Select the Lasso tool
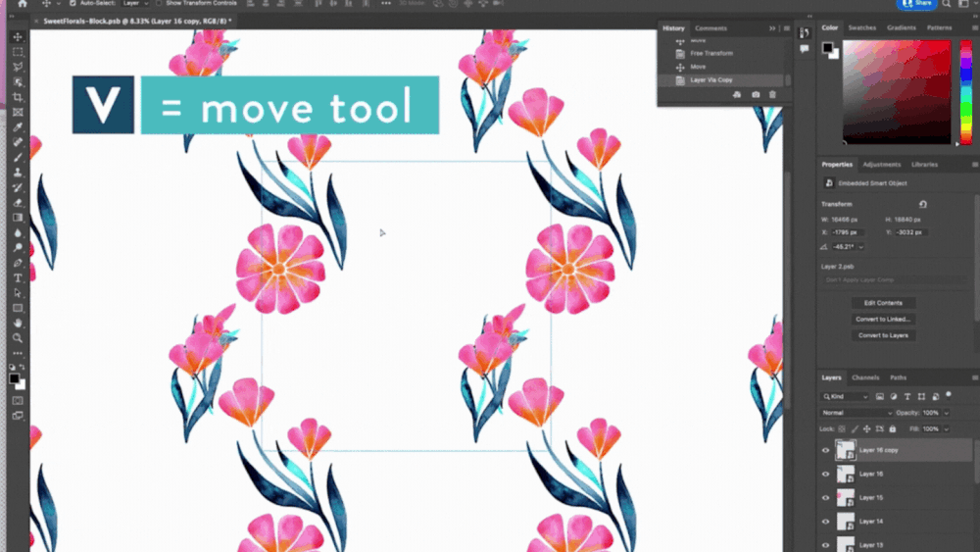 [x=18, y=67]
